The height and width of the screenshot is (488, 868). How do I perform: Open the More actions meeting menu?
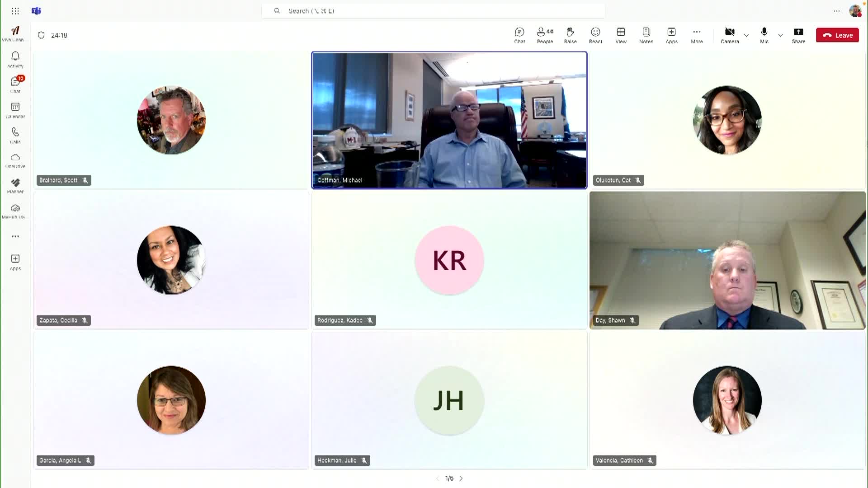[697, 35]
